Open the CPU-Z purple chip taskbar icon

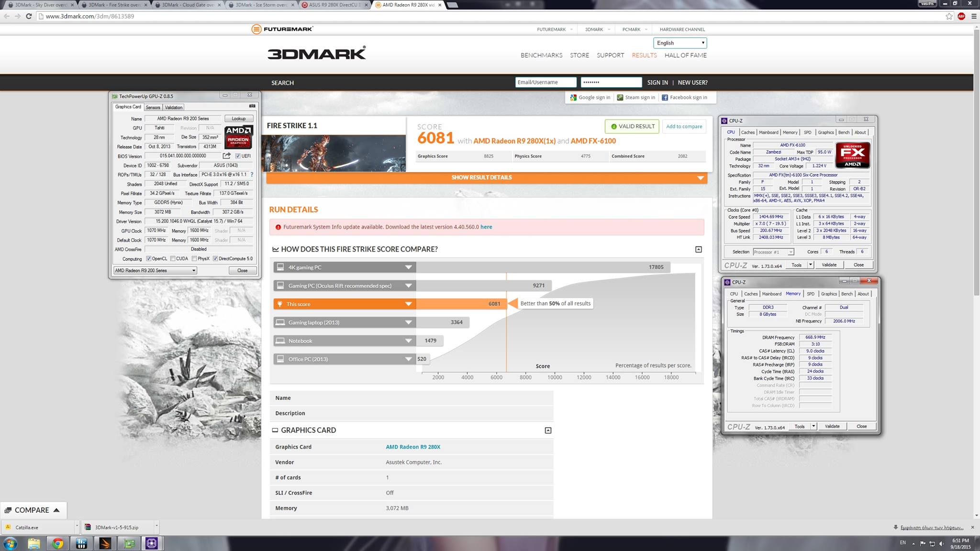(152, 544)
